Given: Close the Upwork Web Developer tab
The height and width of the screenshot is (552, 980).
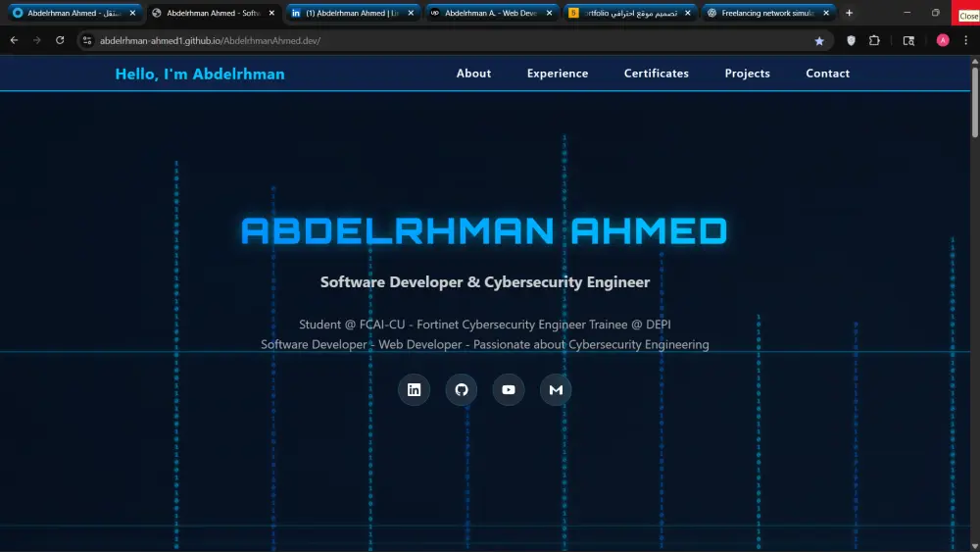Looking at the screenshot, I should click(x=550, y=13).
